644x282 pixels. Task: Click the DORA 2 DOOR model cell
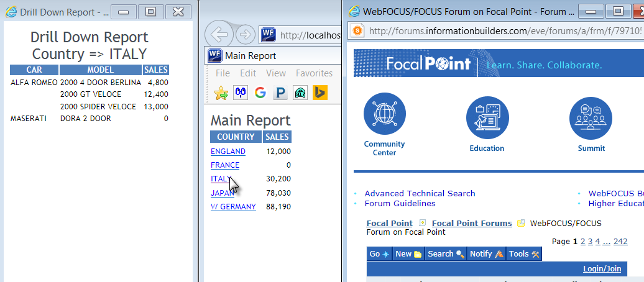click(85, 119)
